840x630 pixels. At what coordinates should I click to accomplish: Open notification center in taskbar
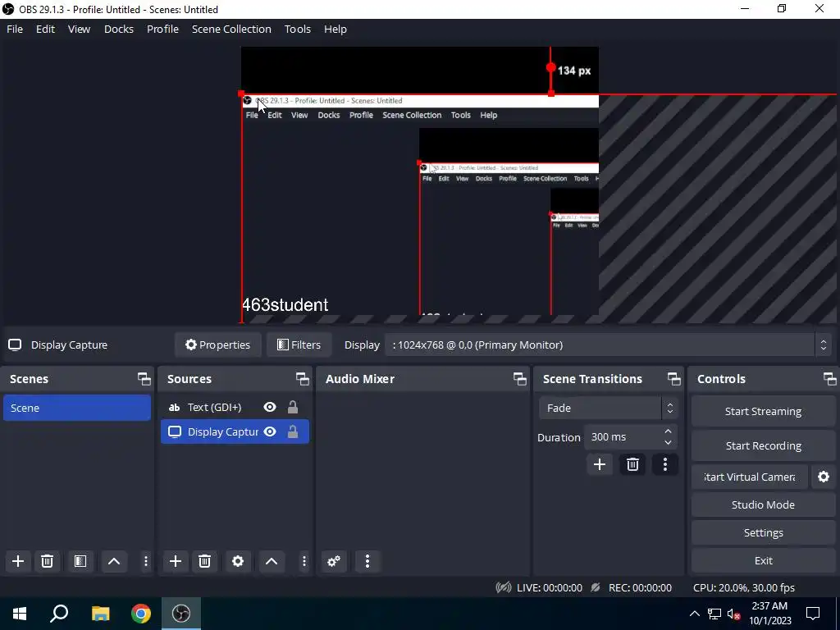click(x=813, y=614)
